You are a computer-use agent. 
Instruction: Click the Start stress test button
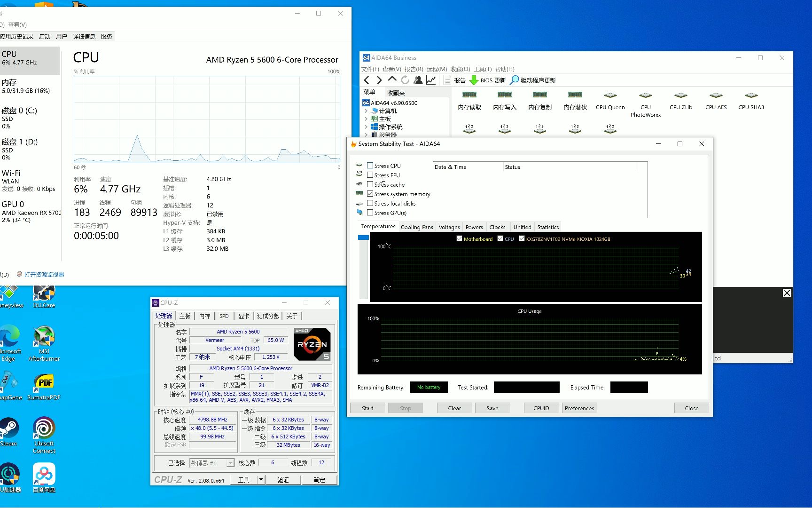pyautogui.click(x=367, y=408)
